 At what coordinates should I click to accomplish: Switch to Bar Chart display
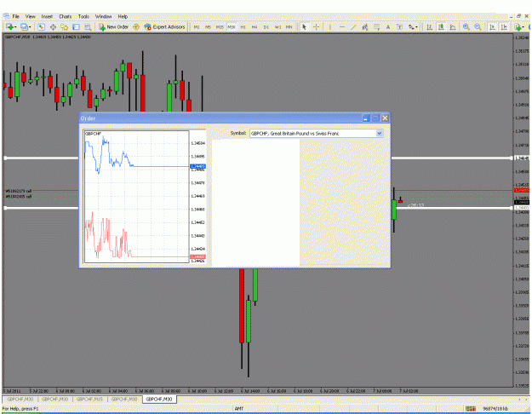[429, 26]
